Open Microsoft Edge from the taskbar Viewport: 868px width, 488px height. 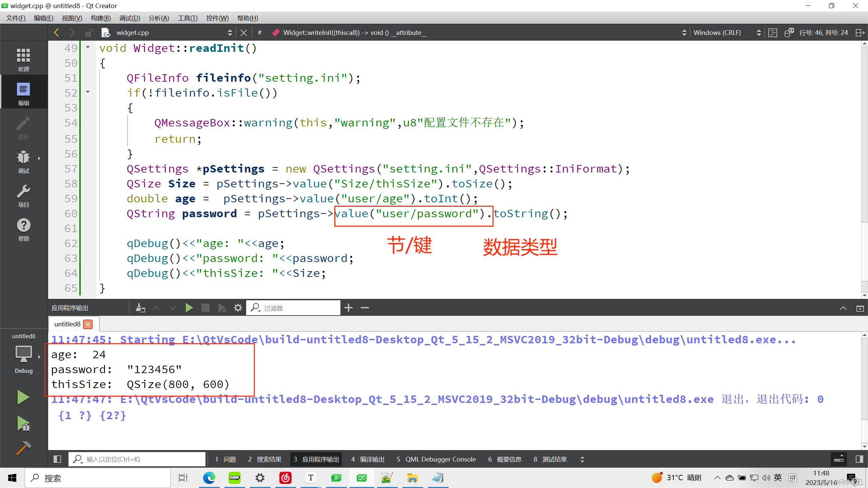point(209,478)
